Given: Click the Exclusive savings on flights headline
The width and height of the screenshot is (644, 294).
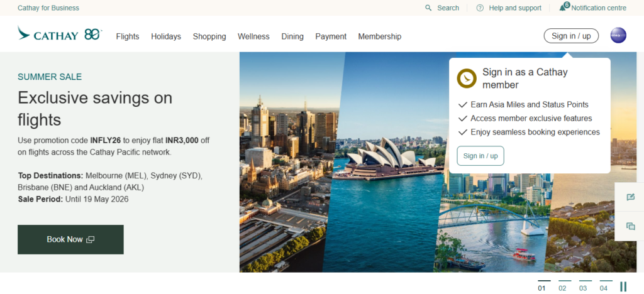Looking at the screenshot, I should (95, 109).
